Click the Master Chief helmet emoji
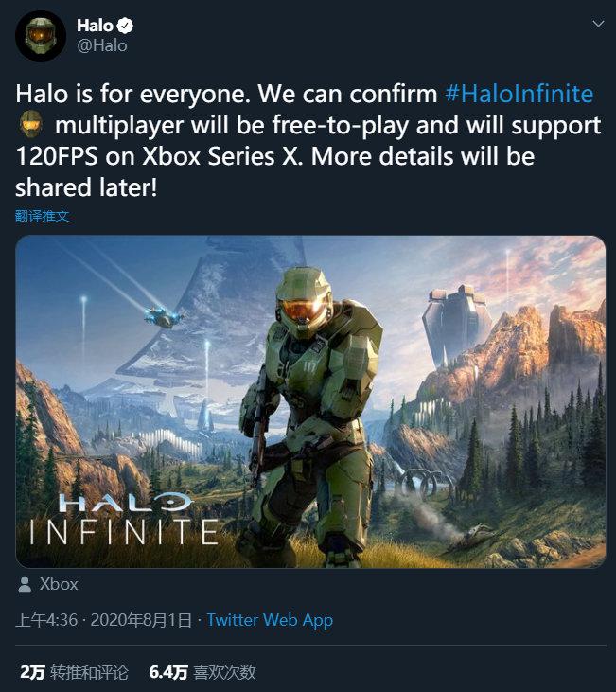The height and width of the screenshot is (692, 616). point(30,124)
